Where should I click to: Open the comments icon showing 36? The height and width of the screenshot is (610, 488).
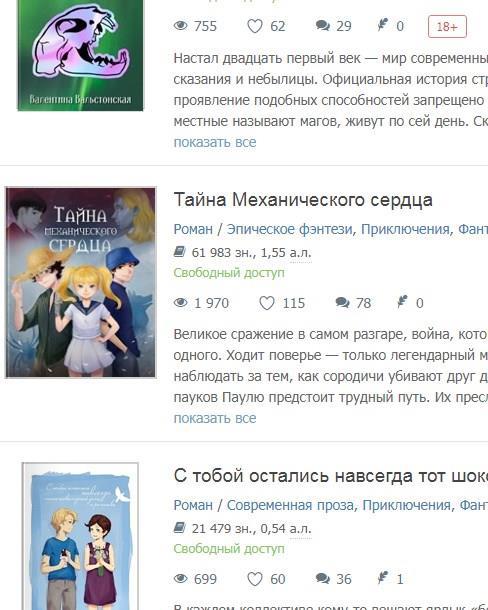click(x=323, y=578)
